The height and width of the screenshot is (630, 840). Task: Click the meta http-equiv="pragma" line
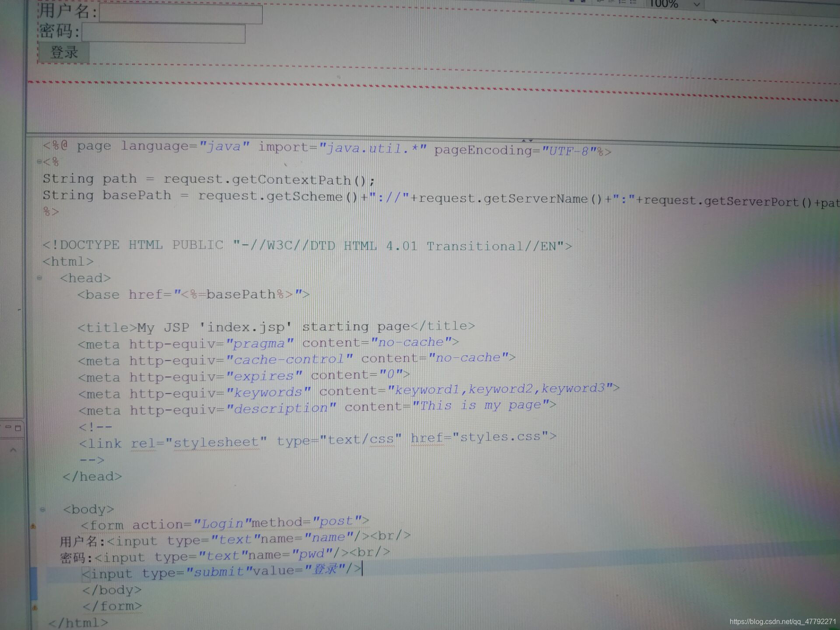coord(268,343)
